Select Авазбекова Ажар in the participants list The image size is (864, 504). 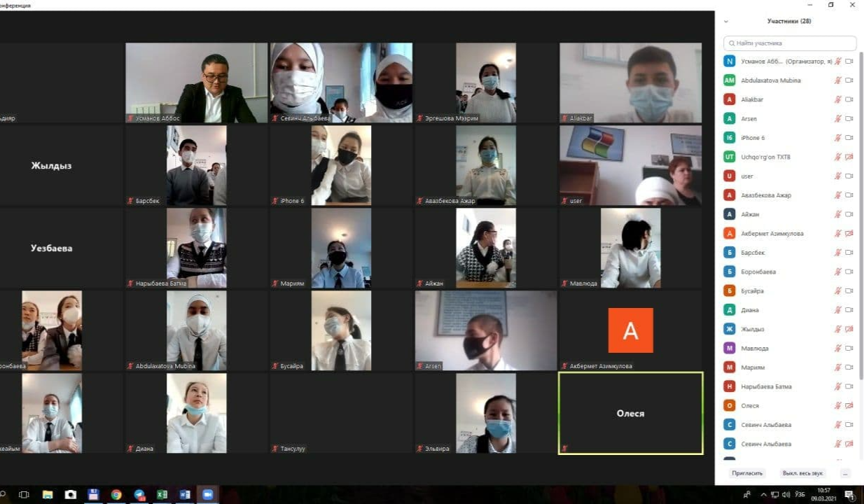(766, 195)
